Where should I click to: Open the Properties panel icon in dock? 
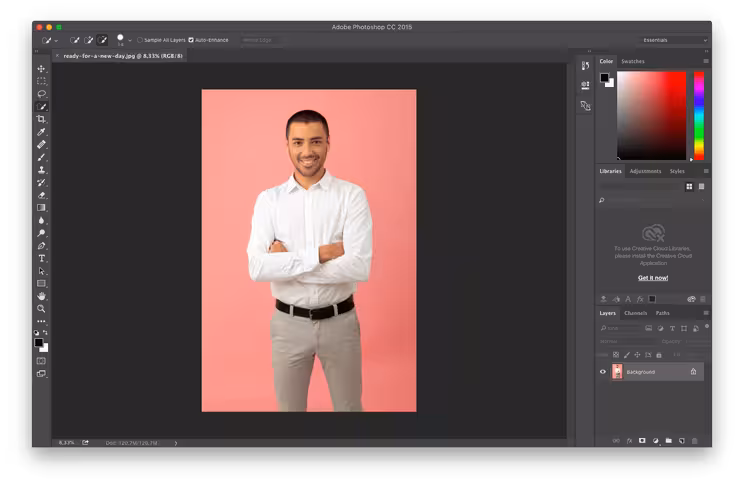click(585, 85)
